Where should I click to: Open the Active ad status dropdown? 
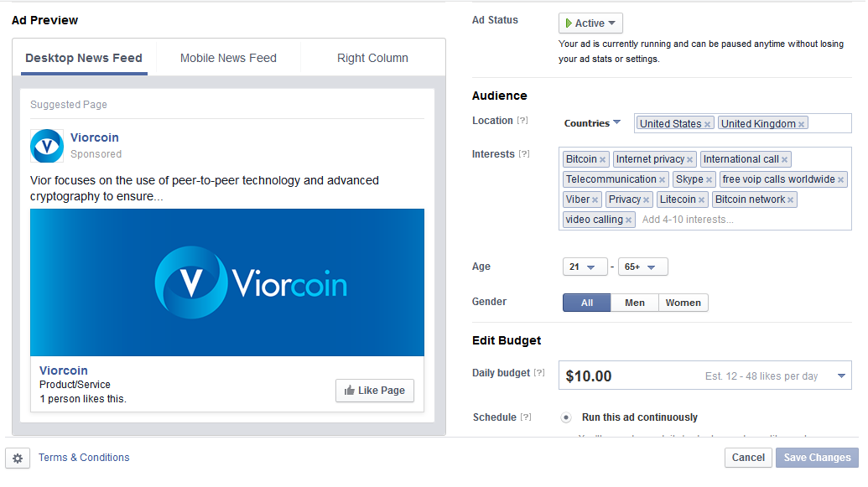(x=590, y=23)
